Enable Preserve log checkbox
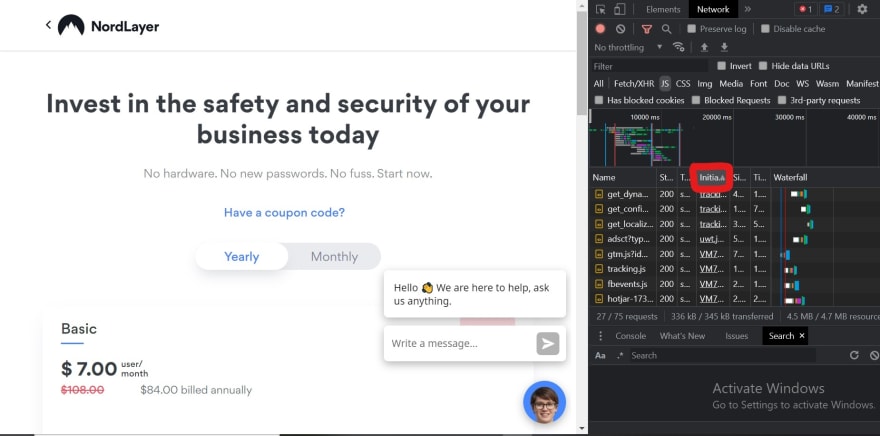Screen dimensions: 880x436 point(691,29)
